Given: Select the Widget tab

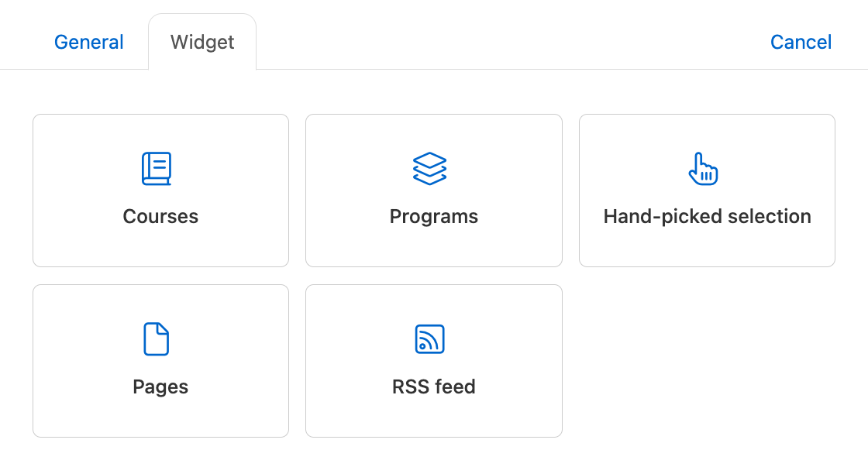Looking at the screenshot, I should pyautogui.click(x=202, y=42).
